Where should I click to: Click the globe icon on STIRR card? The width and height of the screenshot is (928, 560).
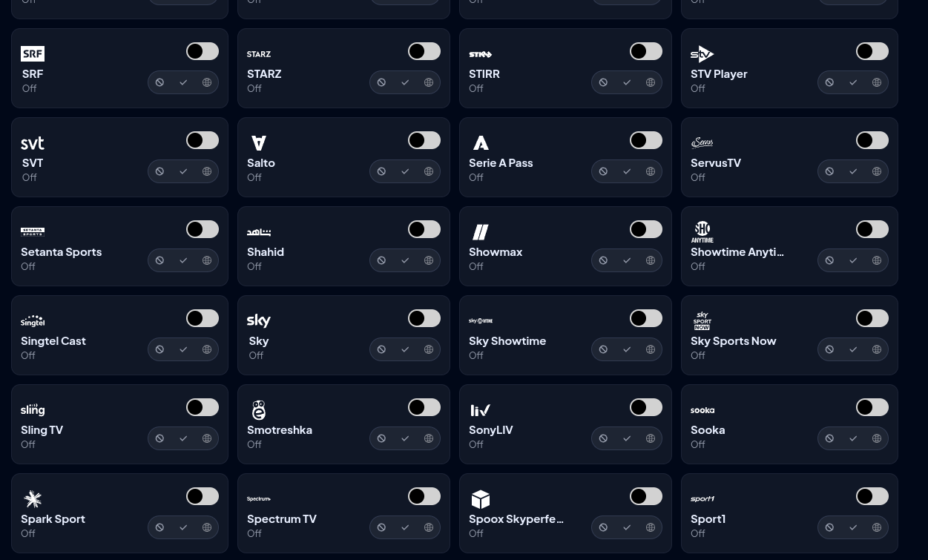click(651, 82)
